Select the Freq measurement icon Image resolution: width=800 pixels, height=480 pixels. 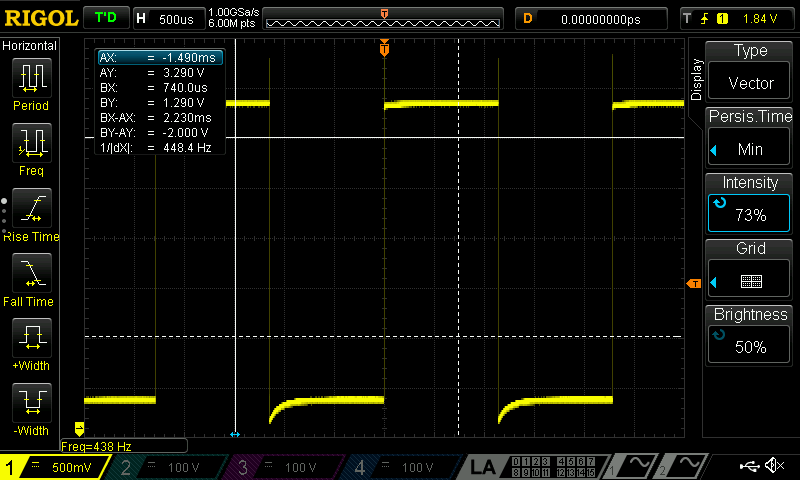tap(32, 142)
